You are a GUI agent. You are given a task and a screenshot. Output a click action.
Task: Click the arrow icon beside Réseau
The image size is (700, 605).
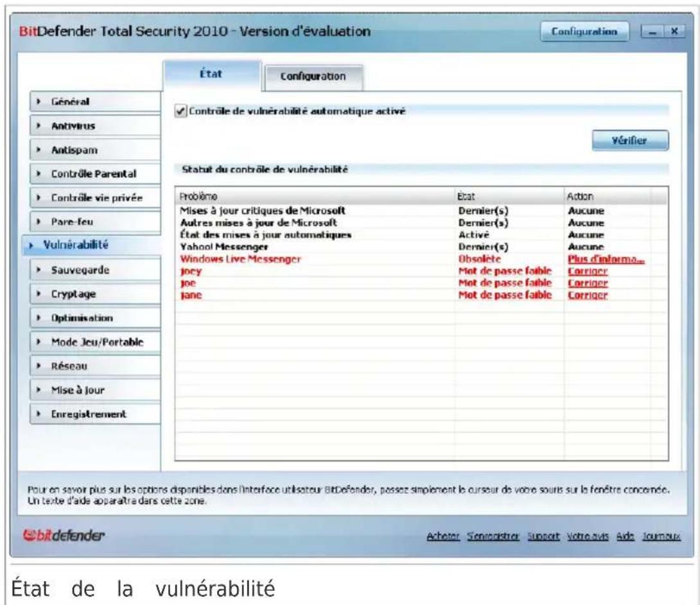[39, 366]
